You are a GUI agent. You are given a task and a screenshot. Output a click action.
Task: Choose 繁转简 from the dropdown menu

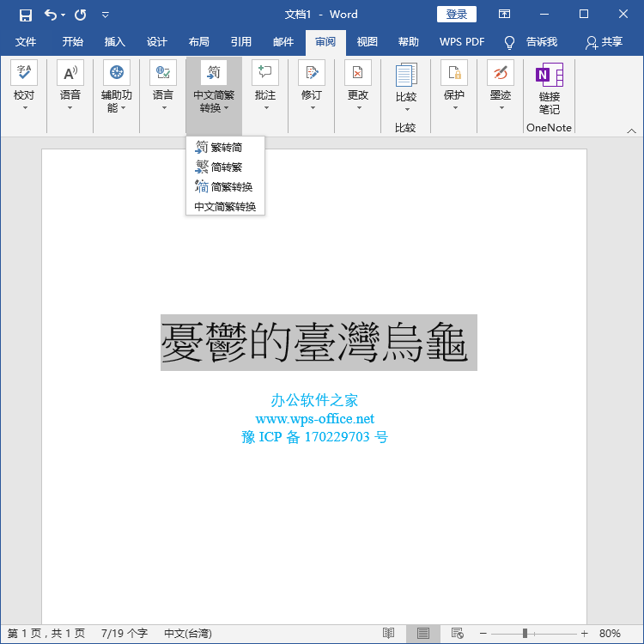225,147
